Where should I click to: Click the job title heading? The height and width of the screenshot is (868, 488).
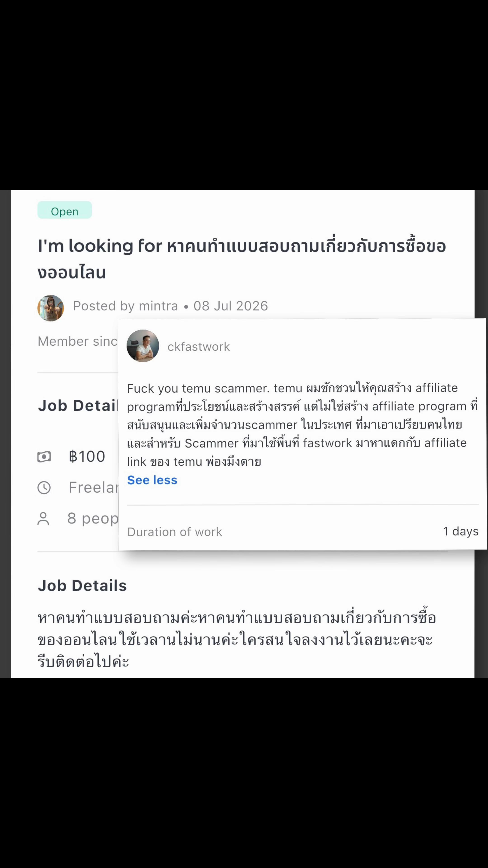pyautogui.click(x=242, y=259)
